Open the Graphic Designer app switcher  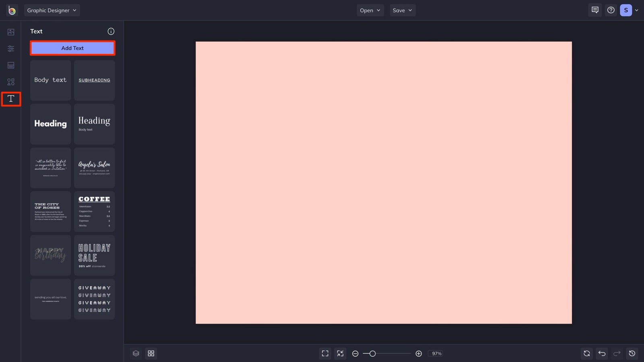click(x=52, y=10)
